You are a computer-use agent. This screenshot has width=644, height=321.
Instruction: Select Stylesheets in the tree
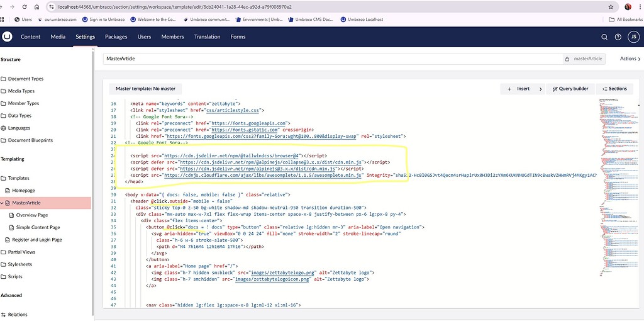tap(20, 264)
